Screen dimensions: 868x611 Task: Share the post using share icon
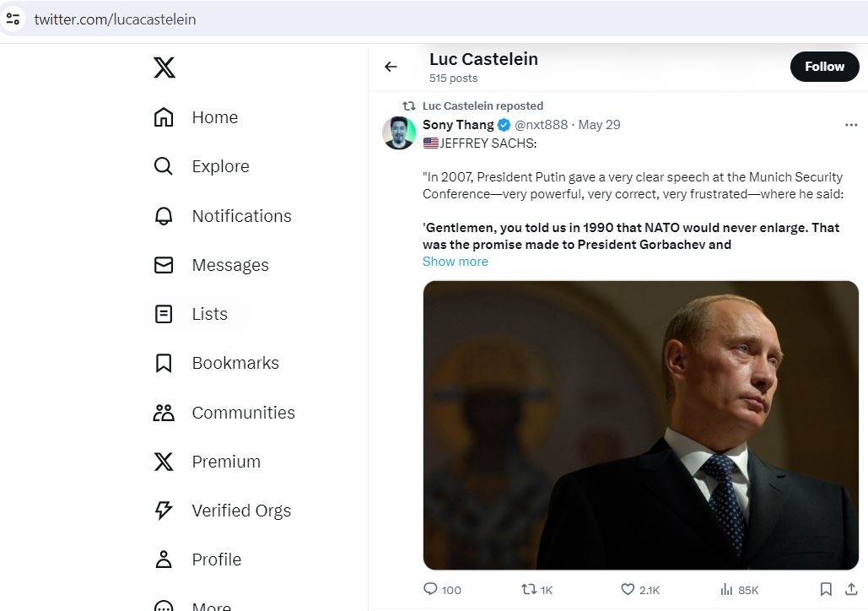coord(851,589)
